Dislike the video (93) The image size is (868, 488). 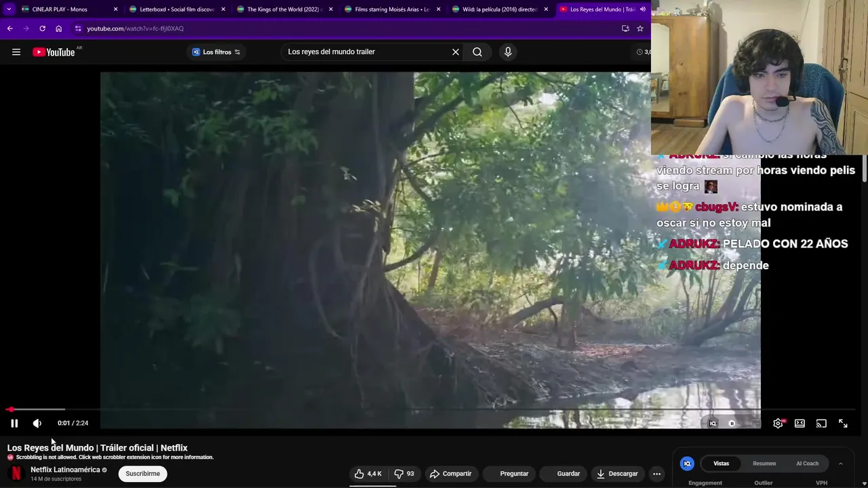pos(405,474)
